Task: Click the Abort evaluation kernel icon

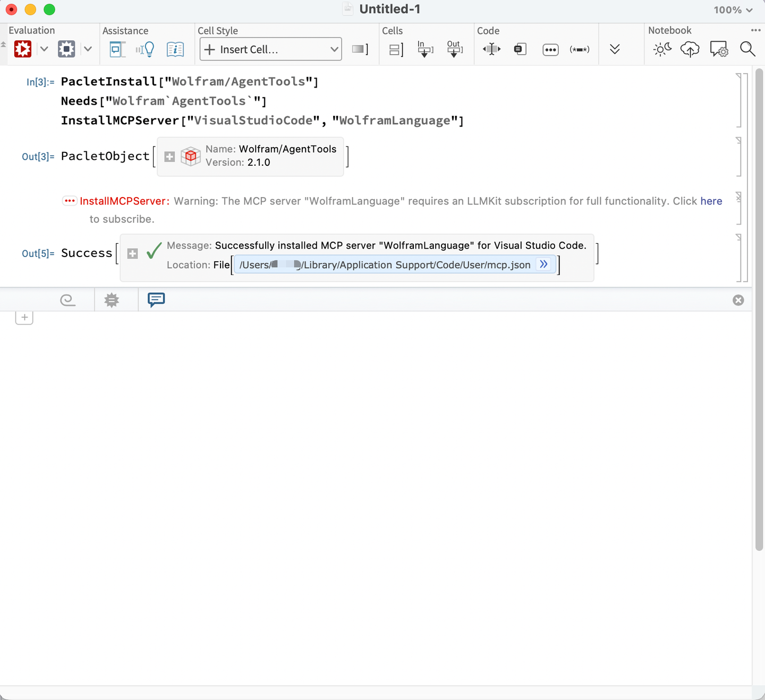Action: pyautogui.click(x=66, y=49)
